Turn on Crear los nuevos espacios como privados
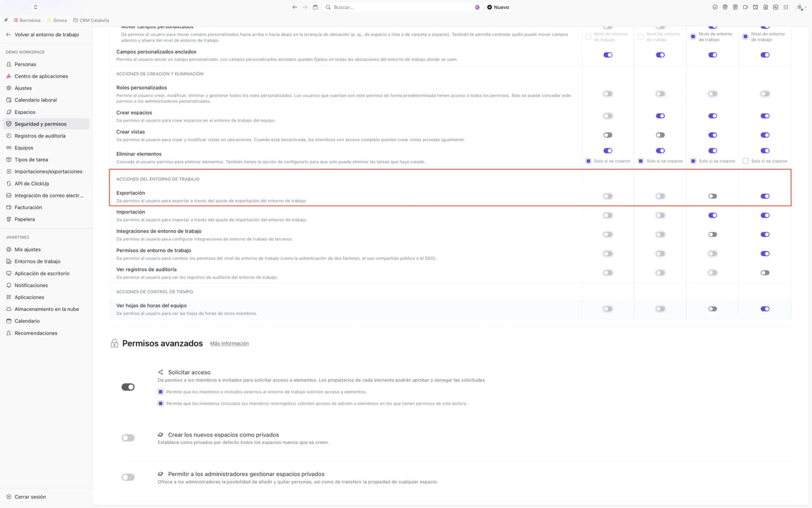 128,438
